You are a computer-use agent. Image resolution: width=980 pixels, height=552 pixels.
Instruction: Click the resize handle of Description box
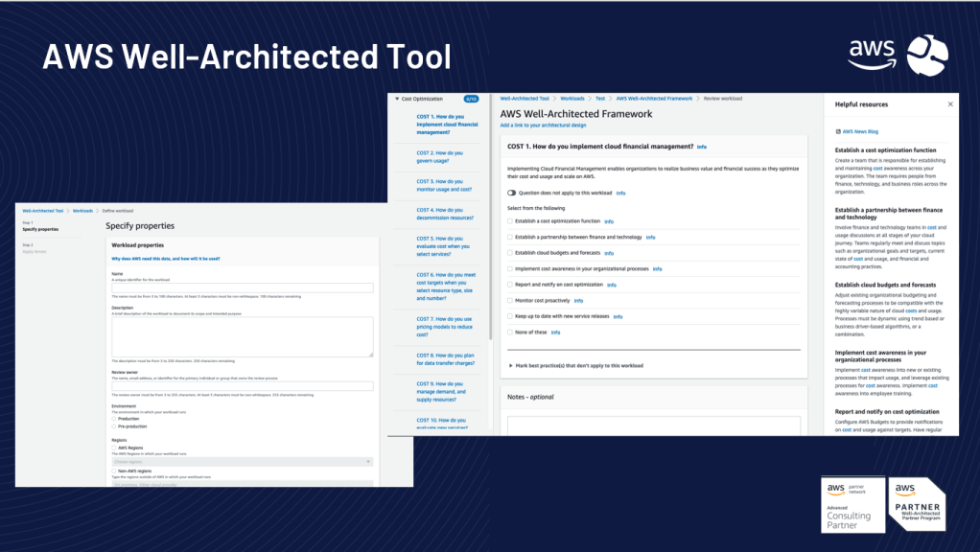click(370, 354)
